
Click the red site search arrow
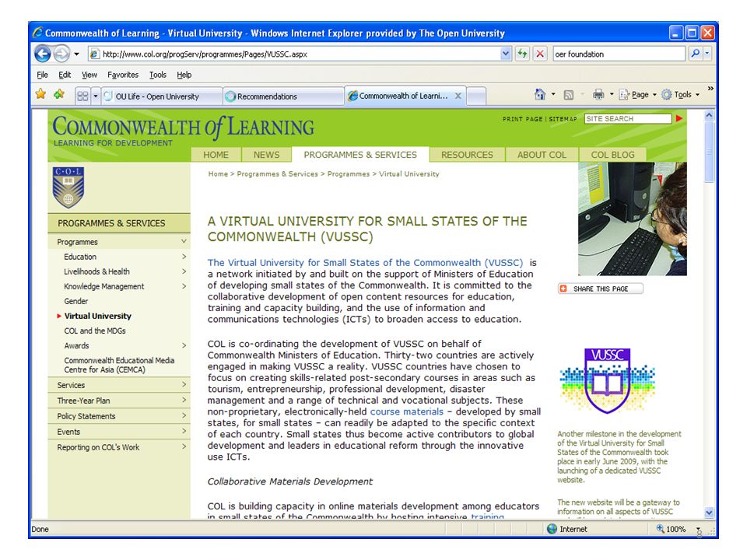click(679, 118)
